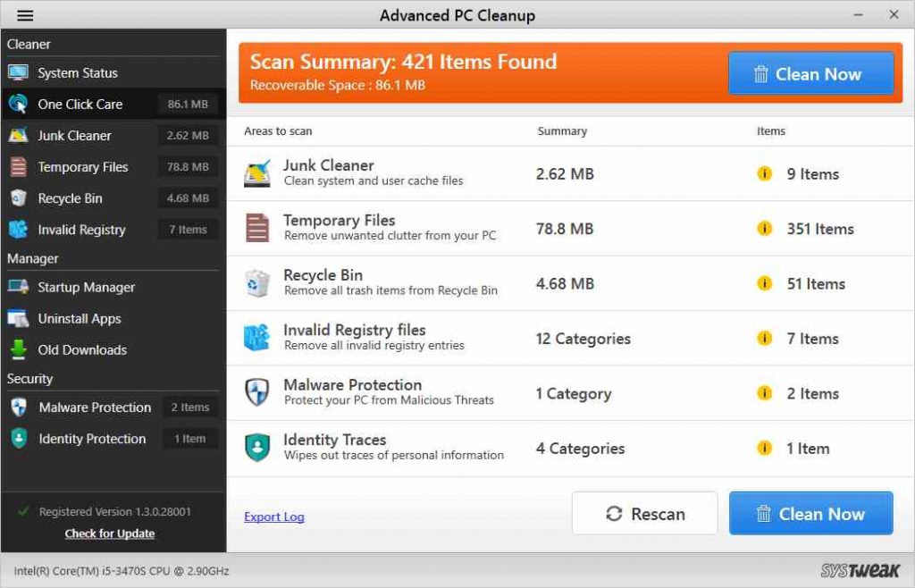Click Invalid Registry files title in scan list

[x=354, y=330]
